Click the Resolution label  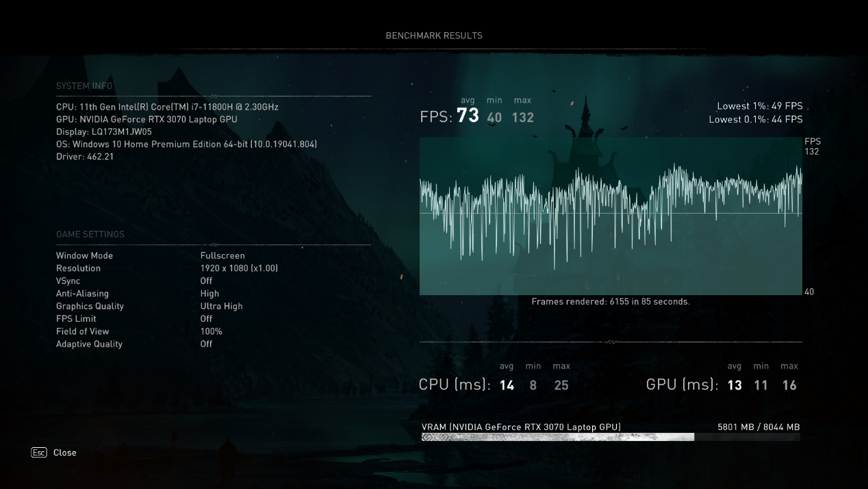pos(78,268)
